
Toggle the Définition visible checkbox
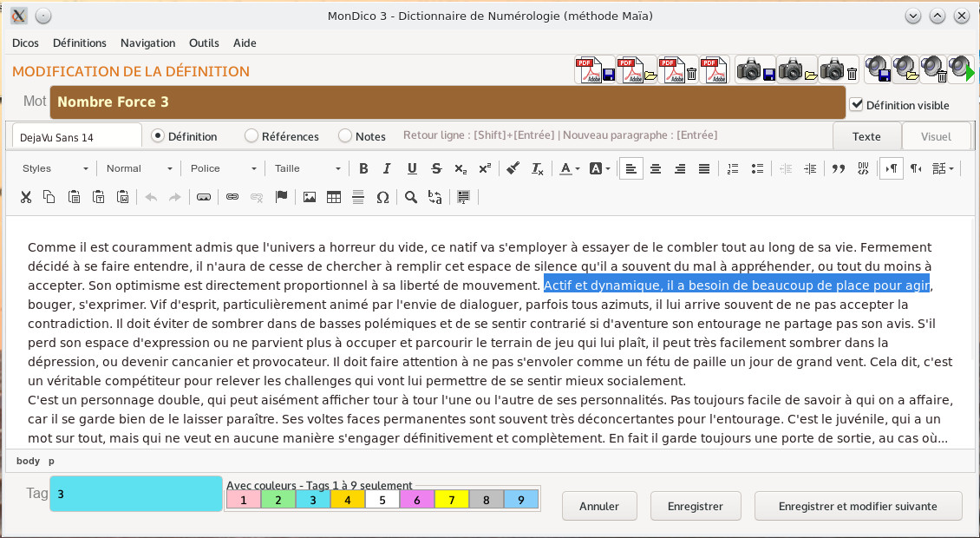point(857,104)
